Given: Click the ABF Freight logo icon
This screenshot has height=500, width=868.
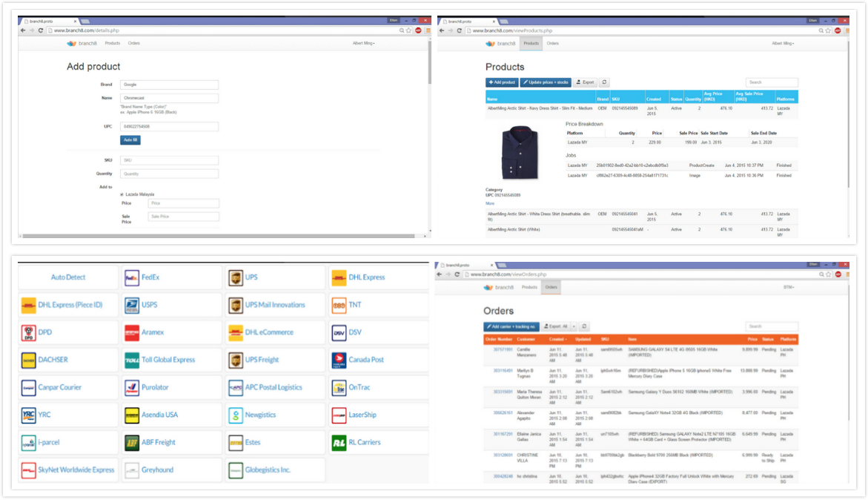Looking at the screenshot, I should click(132, 442).
